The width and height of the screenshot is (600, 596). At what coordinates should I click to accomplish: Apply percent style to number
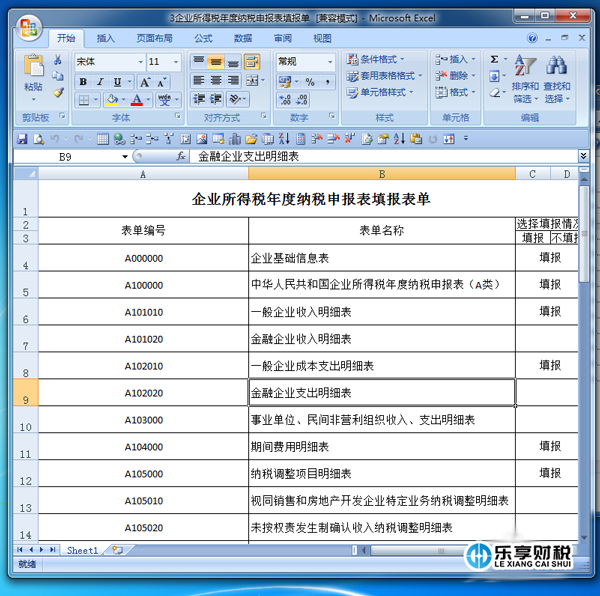[x=310, y=81]
